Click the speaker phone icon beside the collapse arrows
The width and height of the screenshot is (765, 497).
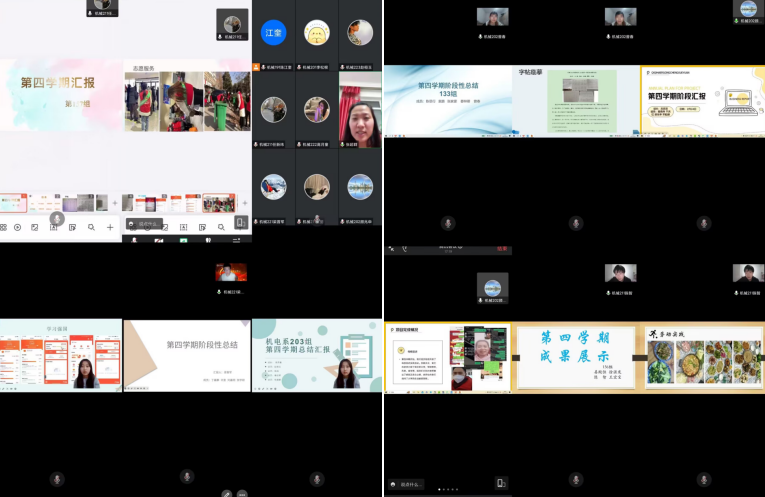(x=404, y=249)
